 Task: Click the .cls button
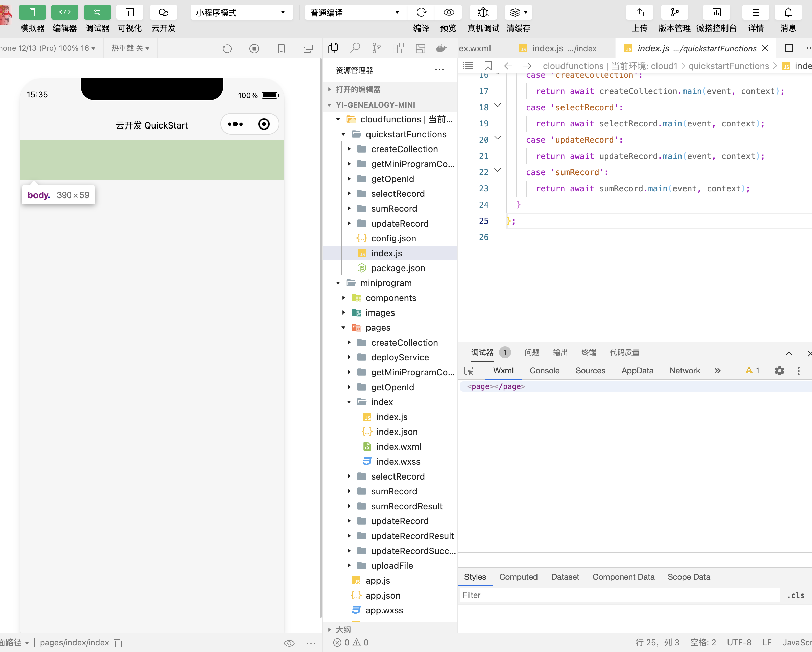[x=795, y=595]
